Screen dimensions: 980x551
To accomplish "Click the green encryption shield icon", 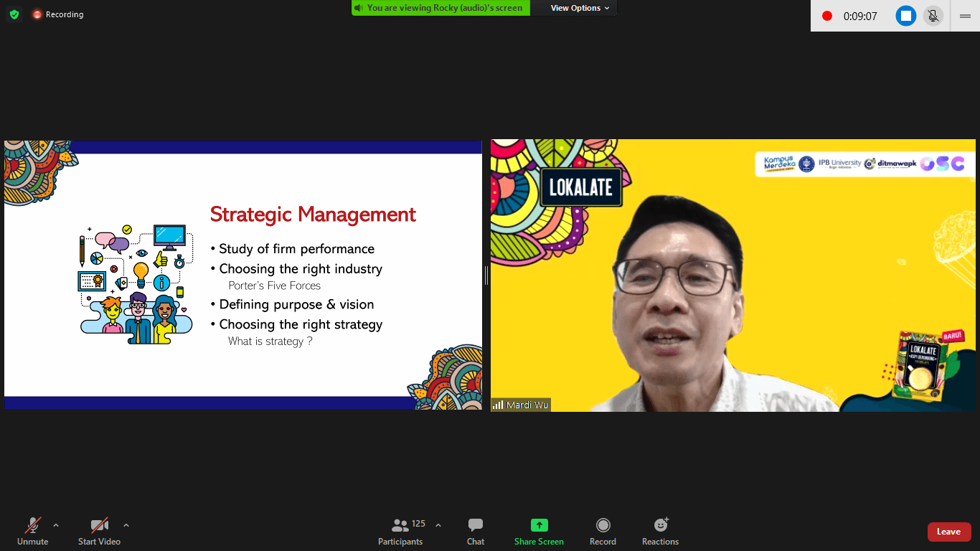I will (x=14, y=14).
